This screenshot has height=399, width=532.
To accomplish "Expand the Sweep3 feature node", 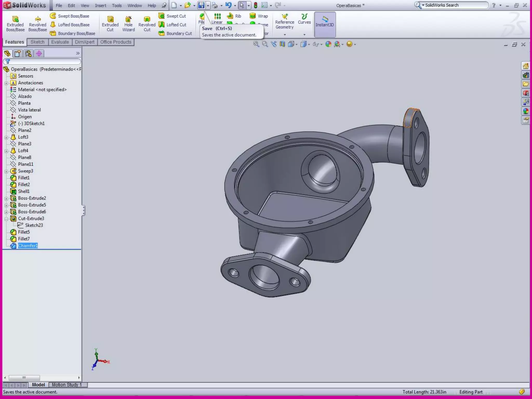I will (6, 171).
